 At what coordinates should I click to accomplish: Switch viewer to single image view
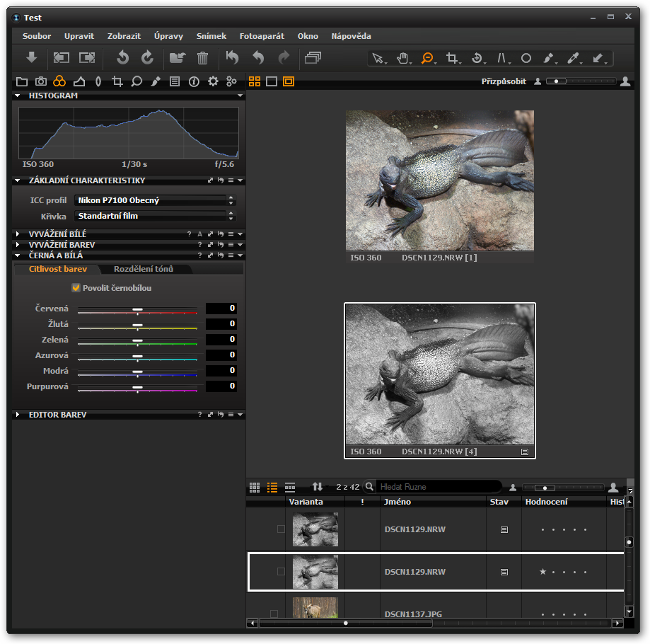pos(272,81)
